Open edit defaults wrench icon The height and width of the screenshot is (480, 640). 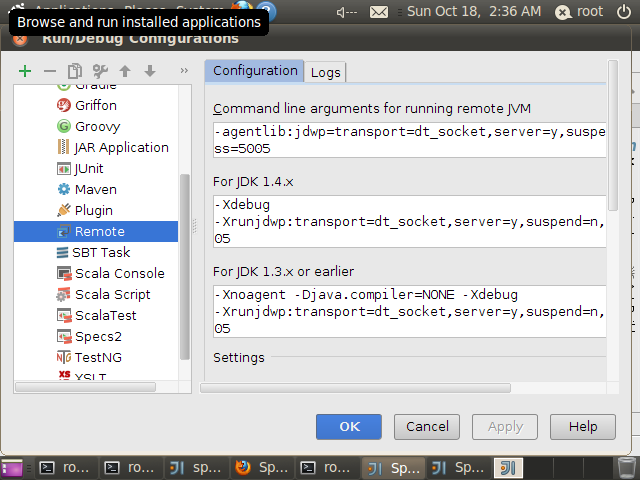click(x=100, y=71)
